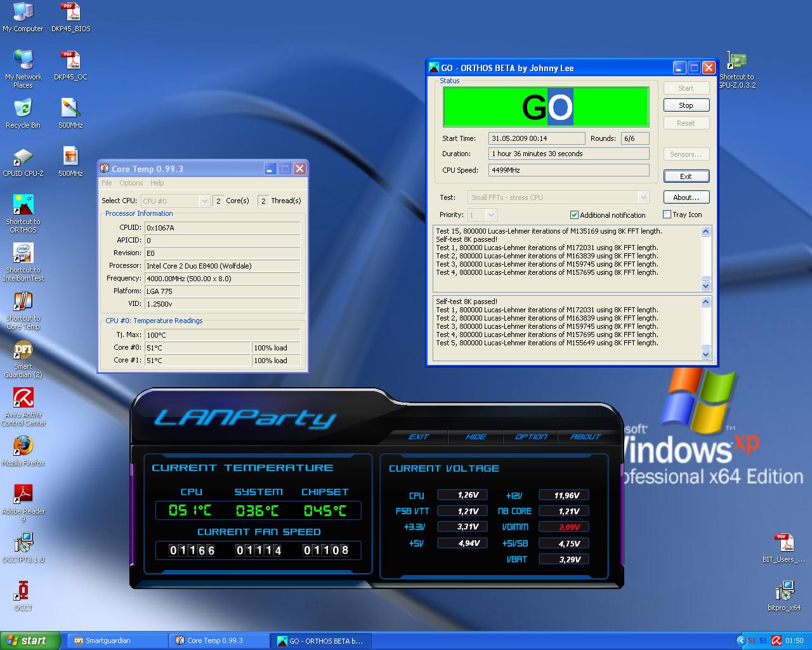
Task: Click the CPU Speed 4499MHz field
Action: (568, 170)
